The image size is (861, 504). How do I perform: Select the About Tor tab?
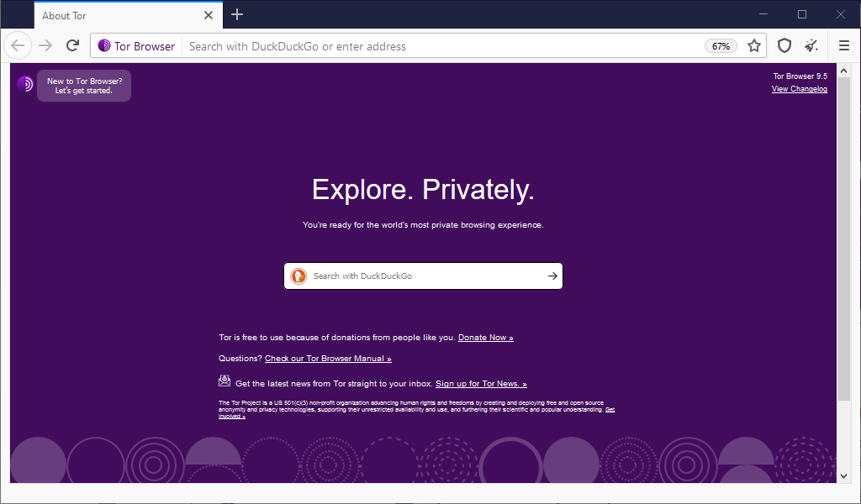coord(129,15)
